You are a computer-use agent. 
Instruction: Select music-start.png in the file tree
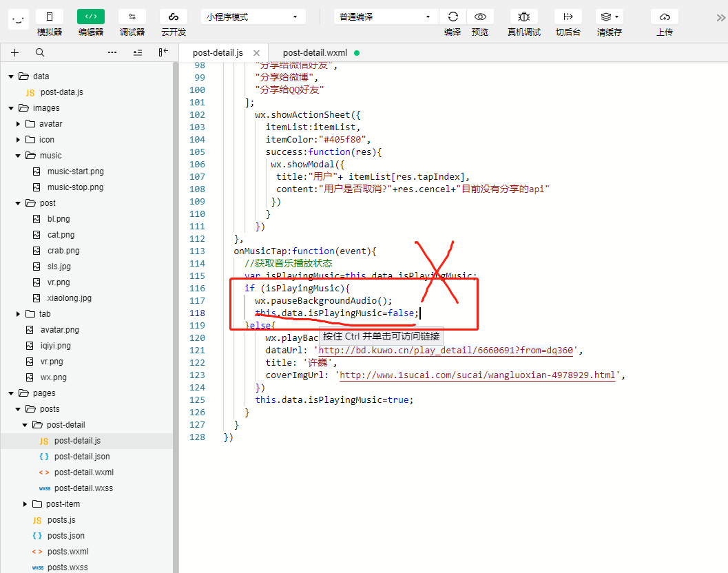point(75,171)
